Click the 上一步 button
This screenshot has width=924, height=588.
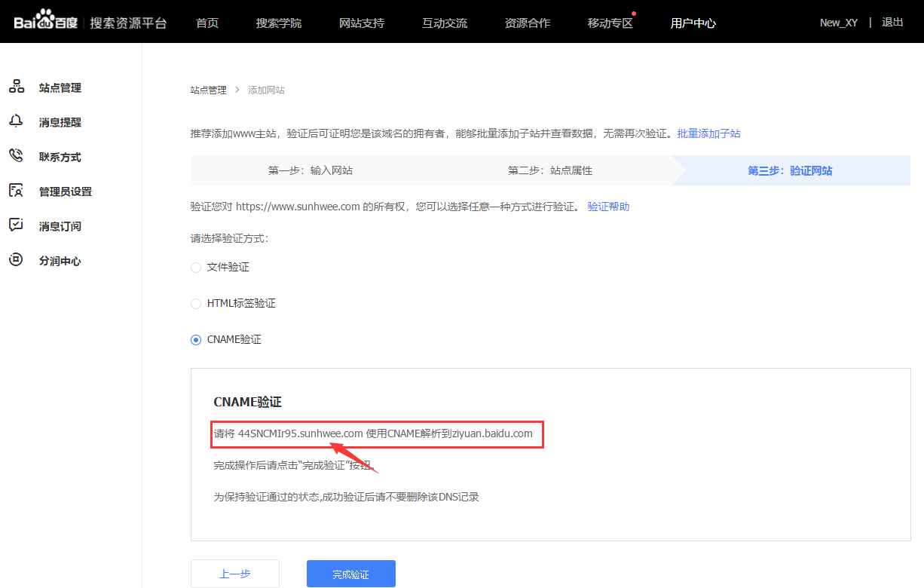[235, 574]
